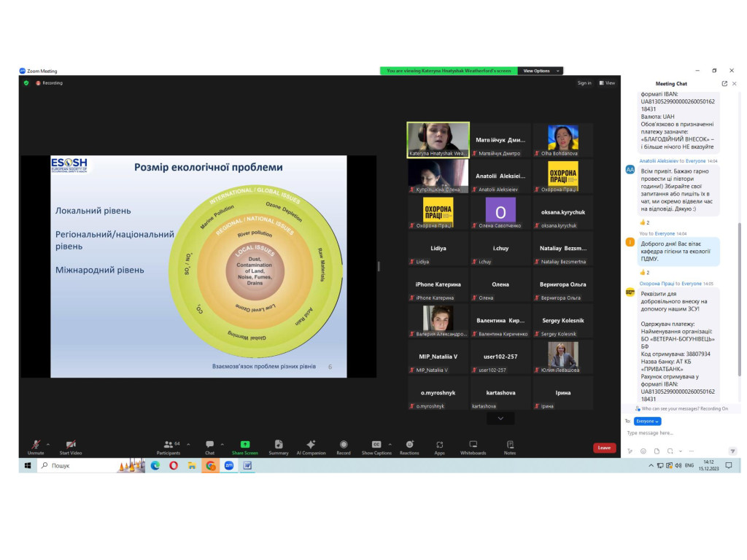Open the Participants panel

[169, 447]
